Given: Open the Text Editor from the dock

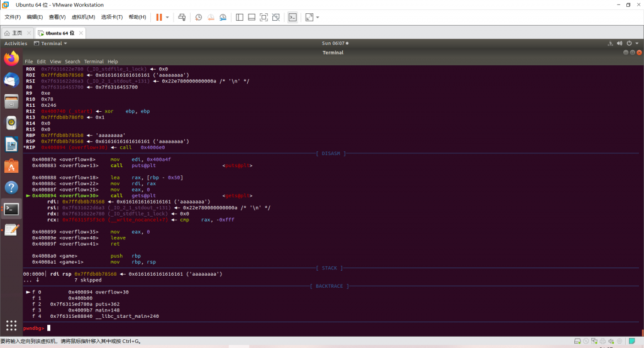Looking at the screenshot, I should [11, 231].
